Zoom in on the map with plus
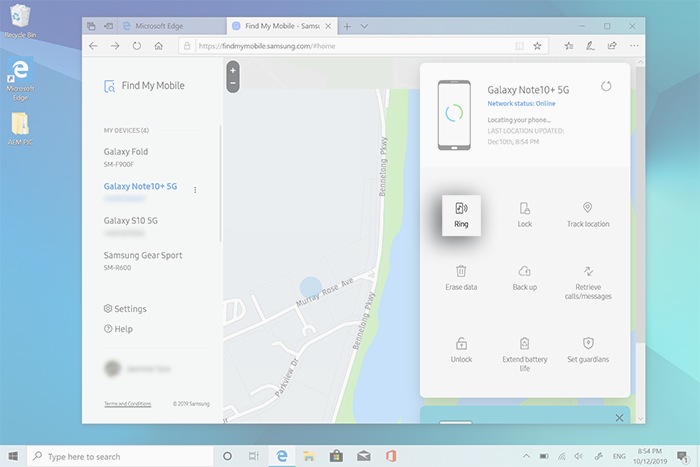 (x=233, y=70)
